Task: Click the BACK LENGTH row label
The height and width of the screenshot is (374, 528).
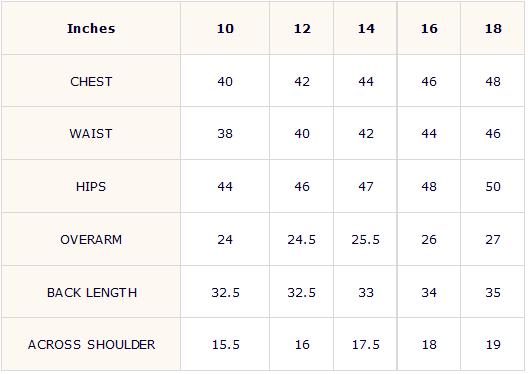Action: click(92, 293)
